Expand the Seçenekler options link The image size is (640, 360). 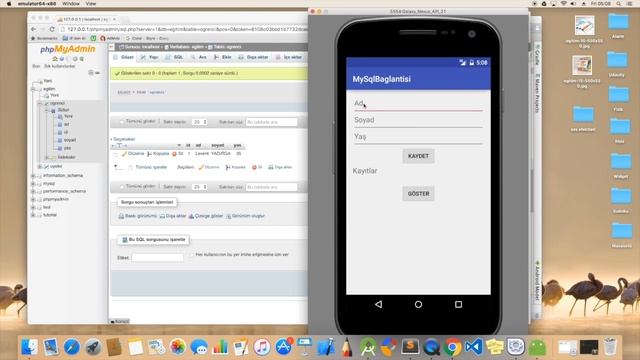coord(123,139)
